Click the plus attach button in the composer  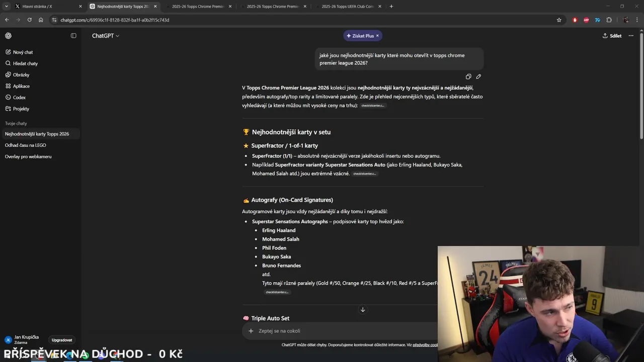click(x=251, y=331)
